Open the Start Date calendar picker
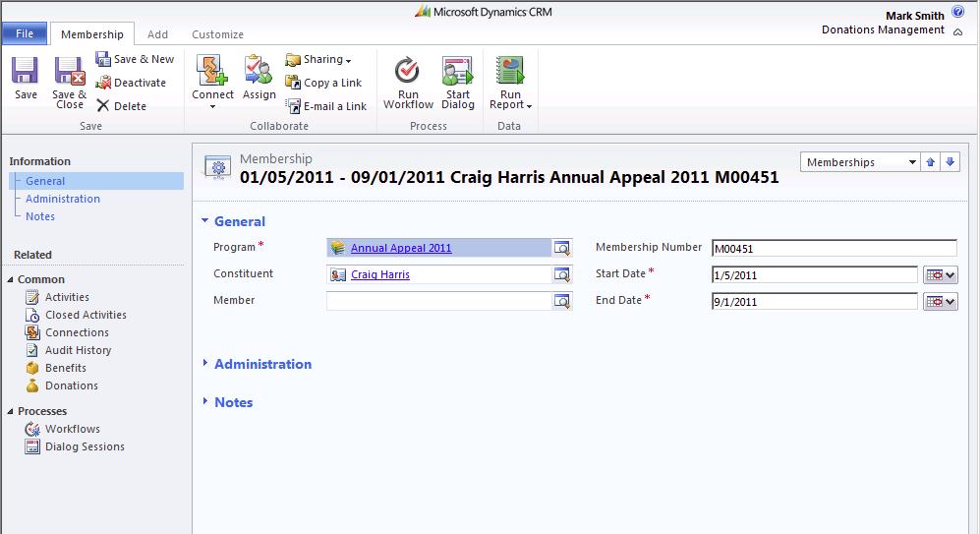Screen dimensions: 980x534 941,275
